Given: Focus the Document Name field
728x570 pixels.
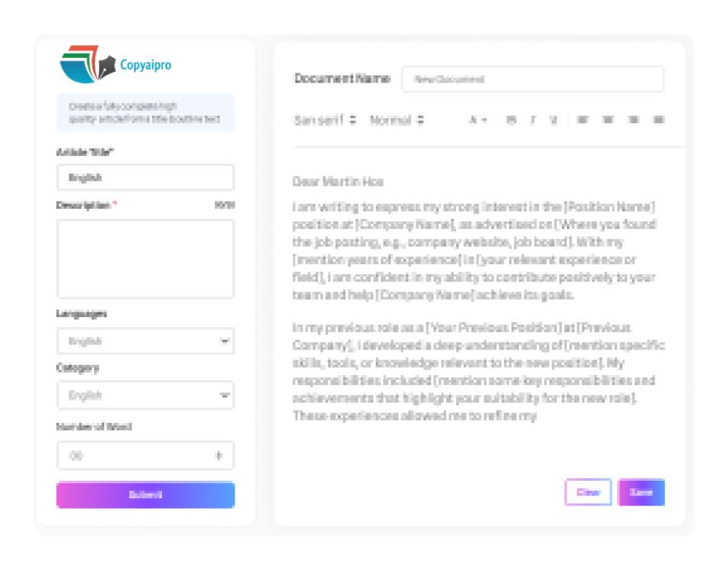Looking at the screenshot, I should pos(532,79).
